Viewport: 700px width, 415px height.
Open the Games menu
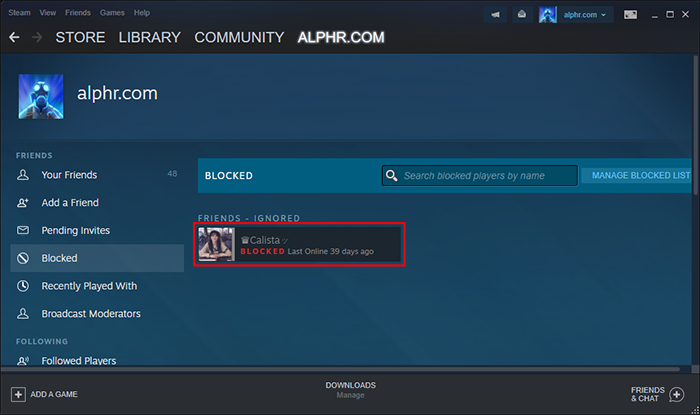[112, 12]
